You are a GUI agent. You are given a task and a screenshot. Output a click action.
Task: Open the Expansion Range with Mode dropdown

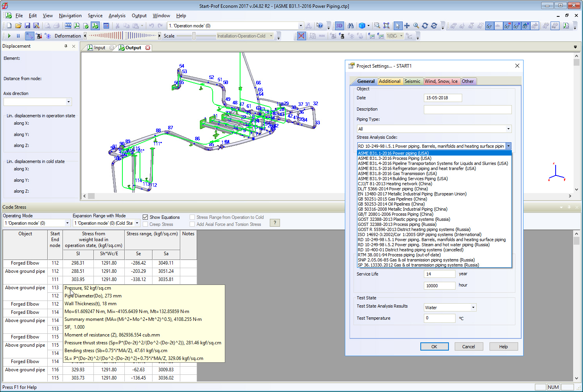[137, 223]
